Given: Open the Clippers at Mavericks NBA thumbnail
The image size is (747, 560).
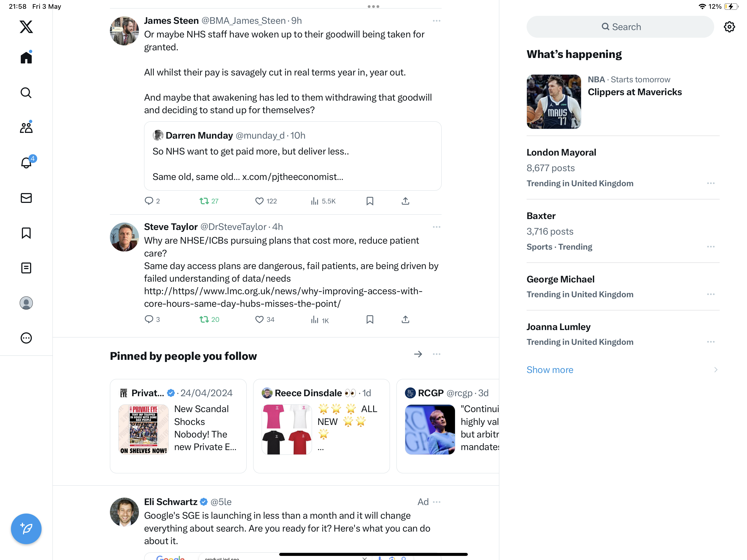Looking at the screenshot, I should 554,102.
